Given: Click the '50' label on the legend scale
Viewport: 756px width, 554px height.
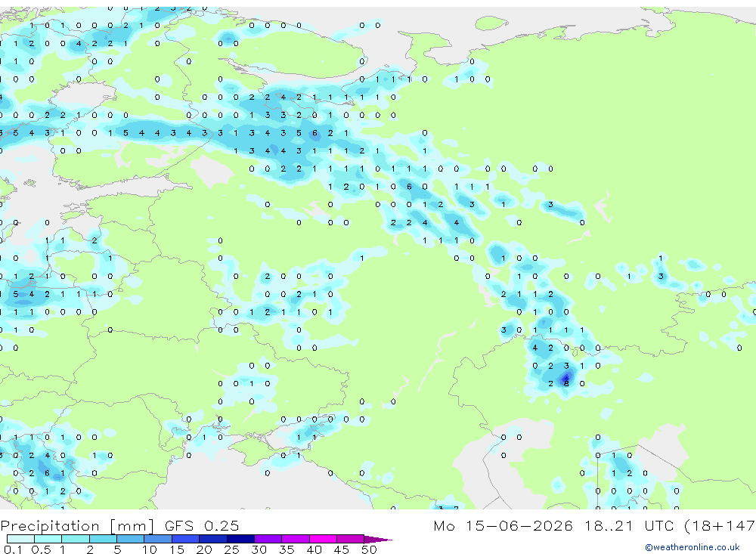Looking at the screenshot, I should tap(369, 549).
